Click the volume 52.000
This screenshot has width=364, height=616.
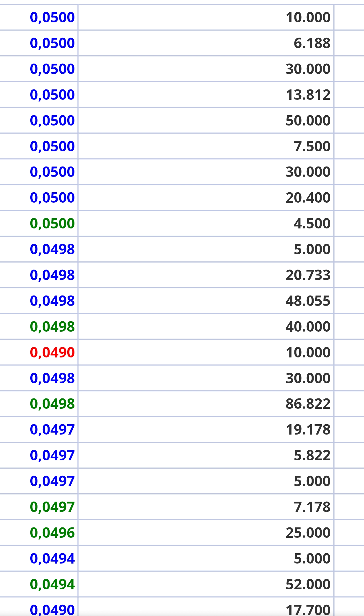[x=308, y=584]
